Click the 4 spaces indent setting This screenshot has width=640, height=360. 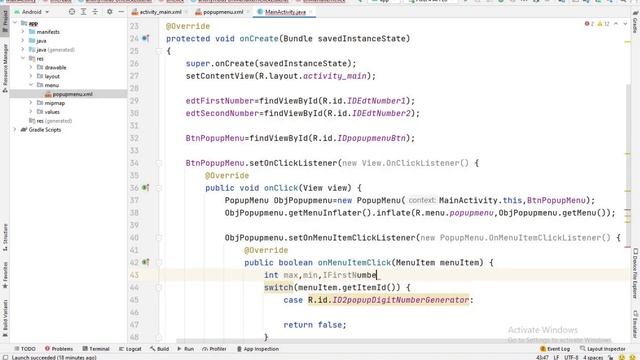pos(593,358)
